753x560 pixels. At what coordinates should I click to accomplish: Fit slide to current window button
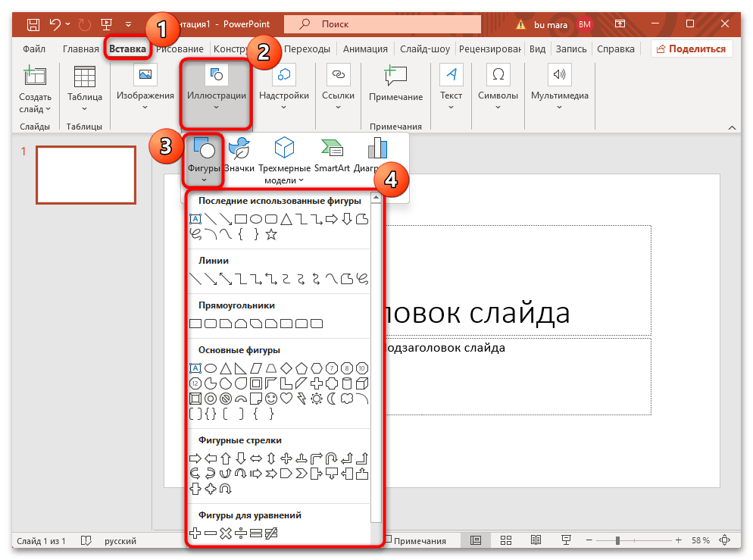click(725, 540)
